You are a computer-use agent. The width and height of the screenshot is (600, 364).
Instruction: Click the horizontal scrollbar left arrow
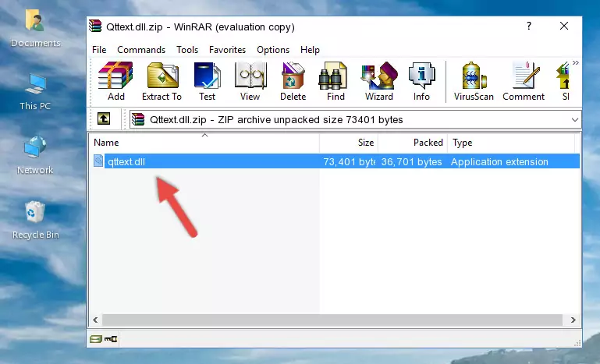pos(95,320)
